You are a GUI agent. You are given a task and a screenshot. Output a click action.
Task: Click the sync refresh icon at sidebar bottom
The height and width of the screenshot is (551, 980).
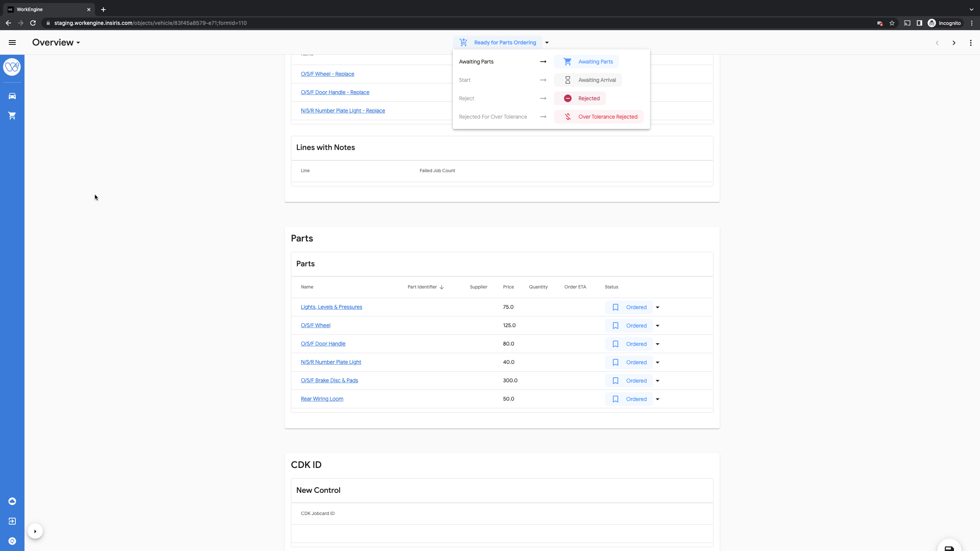tap(12, 541)
